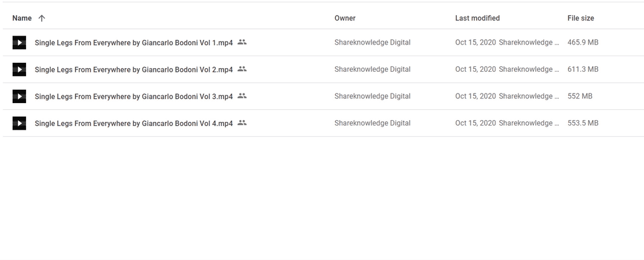Click the video icon for Vol 1.mp4
644x260 pixels.
[19, 43]
